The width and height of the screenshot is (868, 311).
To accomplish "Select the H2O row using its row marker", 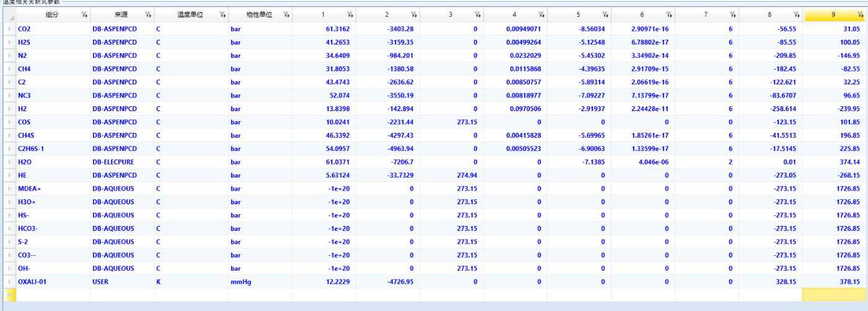I will (8, 161).
